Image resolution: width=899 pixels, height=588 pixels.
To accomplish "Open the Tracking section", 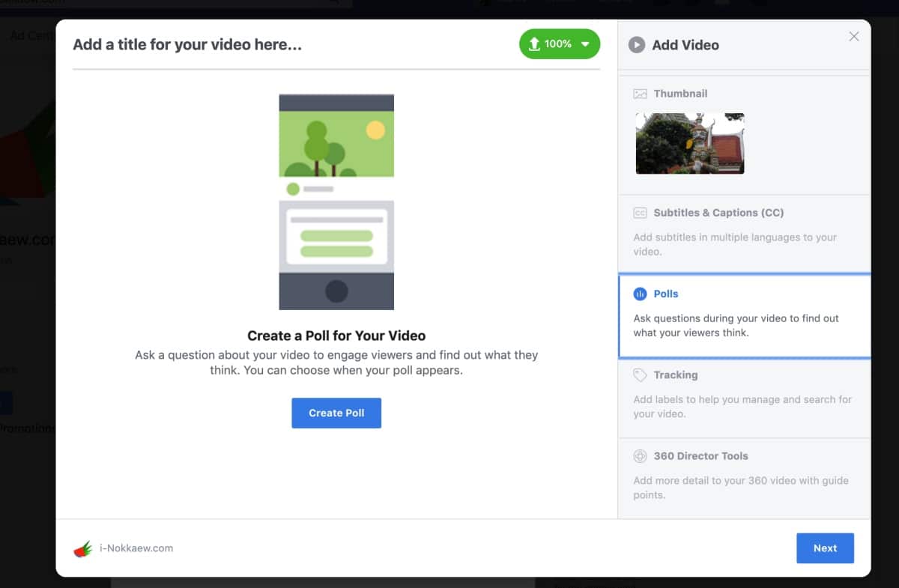I will pyautogui.click(x=675, y=375).
